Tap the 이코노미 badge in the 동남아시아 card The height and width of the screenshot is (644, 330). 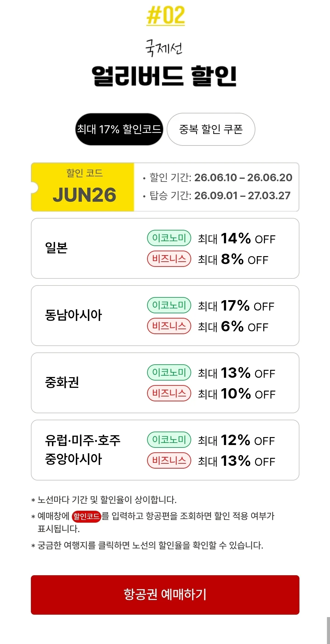[x=169, y=305]
